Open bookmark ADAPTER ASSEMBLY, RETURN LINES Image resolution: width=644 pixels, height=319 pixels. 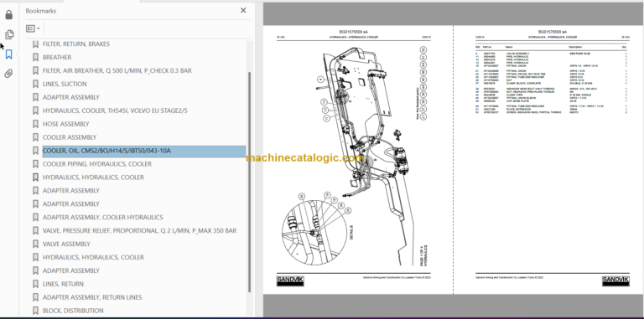pyautogui.click(x=92, y=297)
